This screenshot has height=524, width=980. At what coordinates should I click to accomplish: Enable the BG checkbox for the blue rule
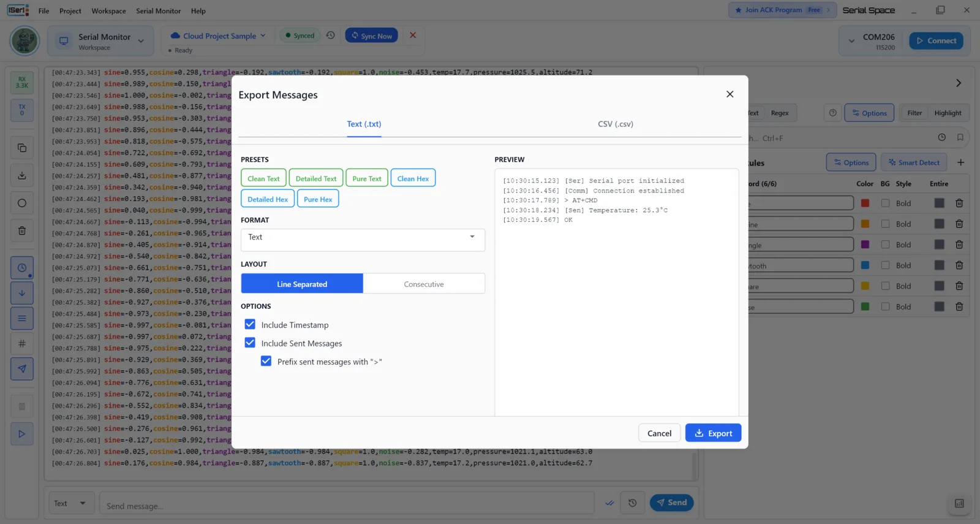[x=885, y=265]
